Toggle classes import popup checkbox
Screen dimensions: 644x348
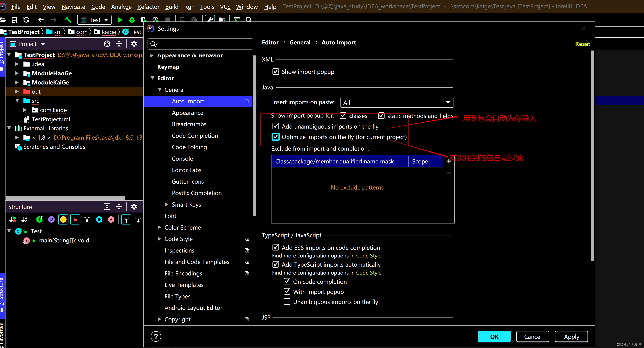tap(343, 116)
